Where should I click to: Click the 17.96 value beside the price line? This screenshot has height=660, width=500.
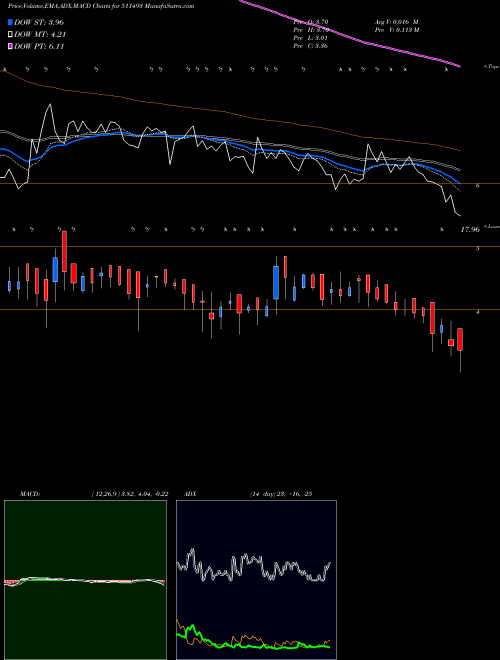pyautogui.click(x=470, y=229)
